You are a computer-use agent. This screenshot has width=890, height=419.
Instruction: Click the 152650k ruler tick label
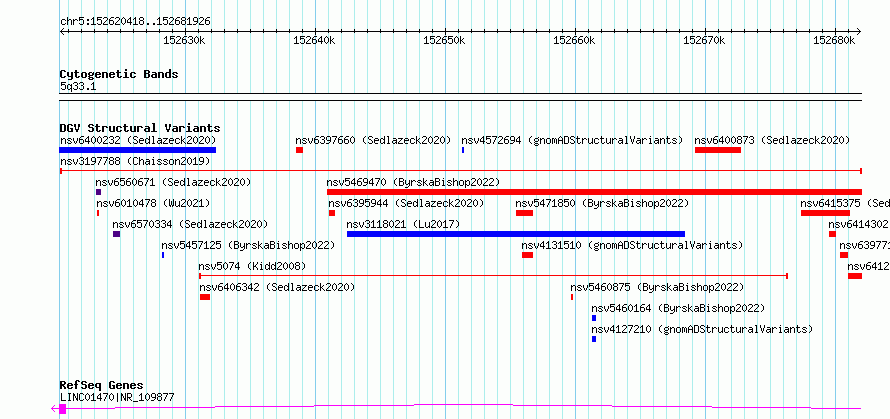(444, 40)
